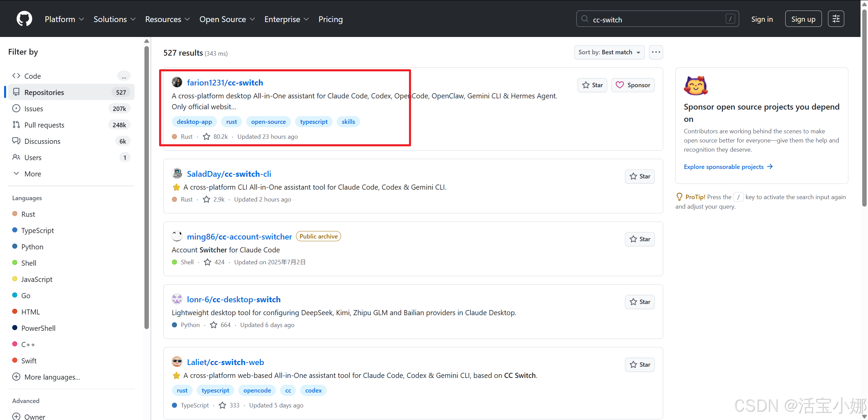
Task: Open the command palette settings icon button
Action: click(x=836, y=19)
